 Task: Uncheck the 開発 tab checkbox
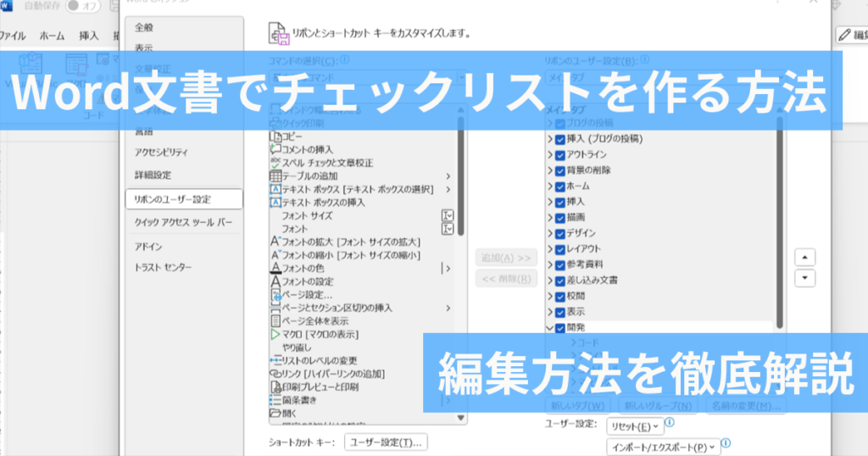(x=560, y=328)
